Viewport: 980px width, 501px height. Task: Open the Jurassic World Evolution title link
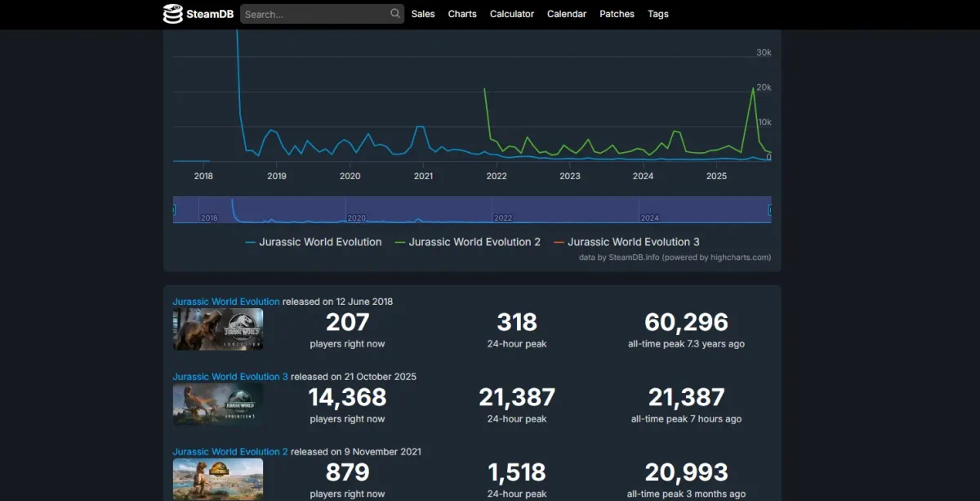(x=226, y=302)
